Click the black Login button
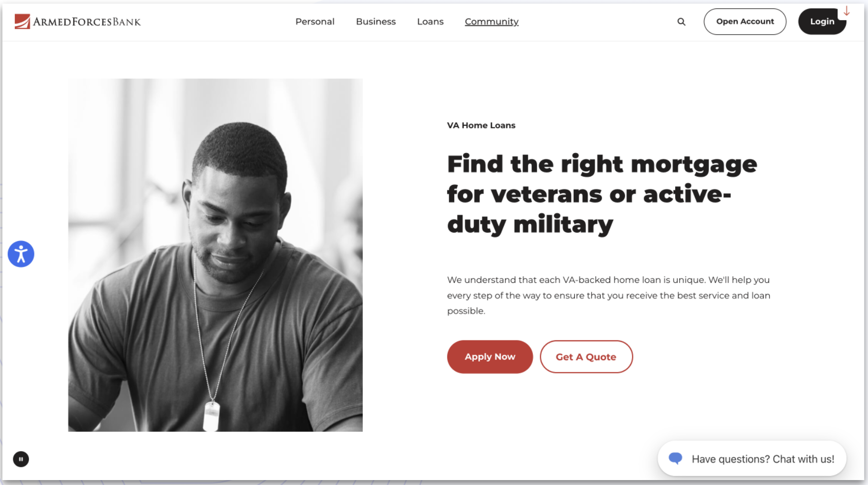The image size is (868, 485). [x=822, y=22]
